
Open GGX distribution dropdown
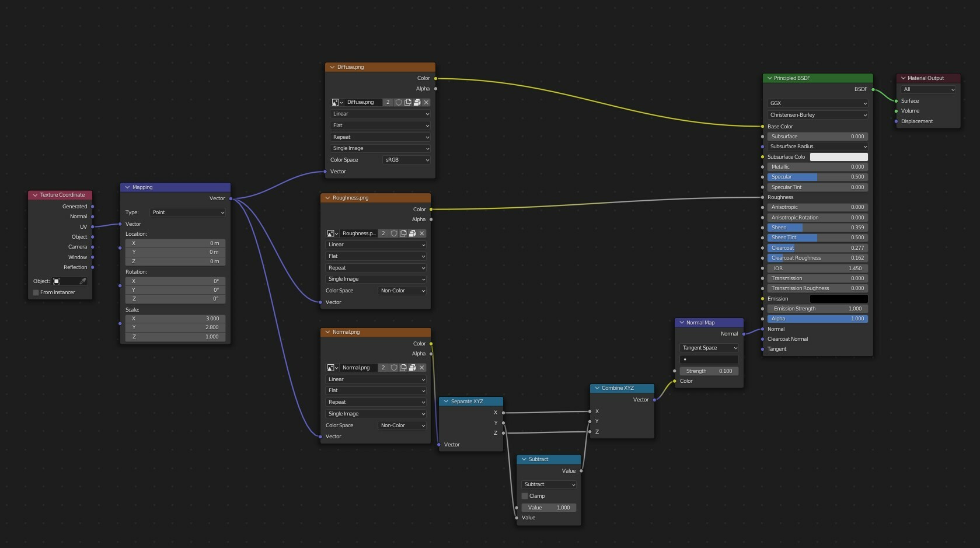pyautogui.click(x=818, y=103)
